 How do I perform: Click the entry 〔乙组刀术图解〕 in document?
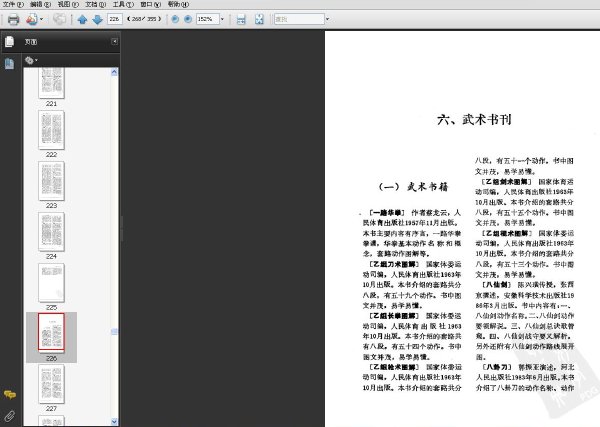(x=394, y=264)
